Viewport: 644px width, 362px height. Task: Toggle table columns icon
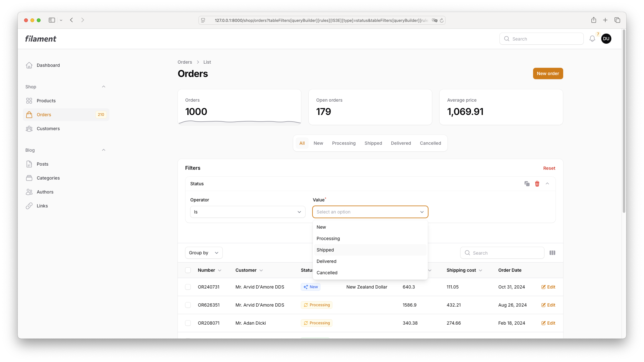point(552,253)
